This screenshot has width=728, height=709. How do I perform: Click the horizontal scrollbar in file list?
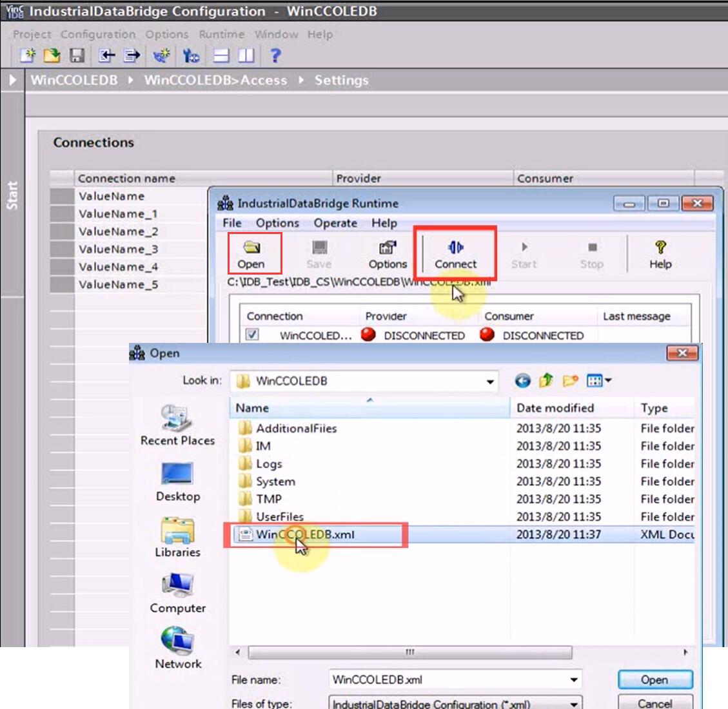410,652
